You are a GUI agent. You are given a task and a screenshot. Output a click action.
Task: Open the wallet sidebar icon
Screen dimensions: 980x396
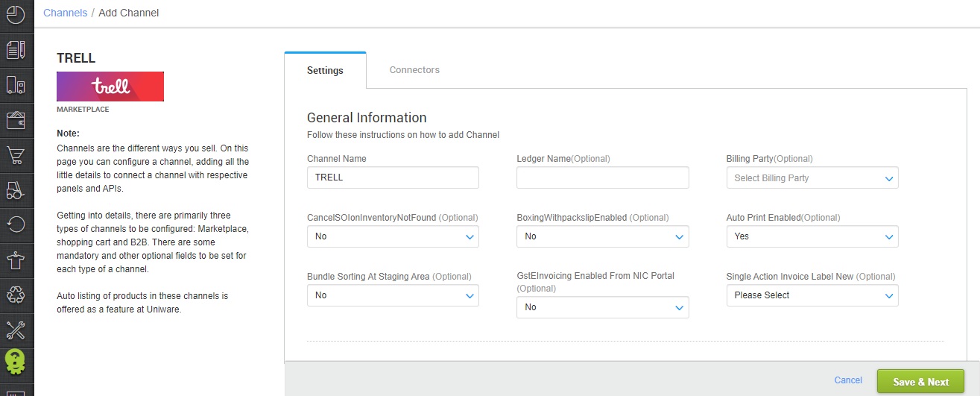click(16, 121)
